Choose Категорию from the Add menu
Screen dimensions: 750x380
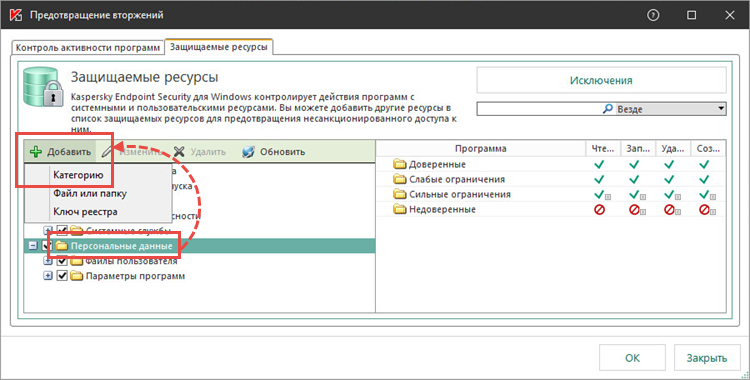[x=78, y=175]
